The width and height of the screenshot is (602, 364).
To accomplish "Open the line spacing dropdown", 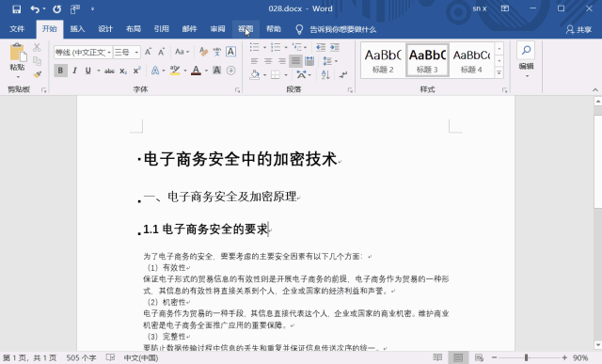I will [330, 61].
